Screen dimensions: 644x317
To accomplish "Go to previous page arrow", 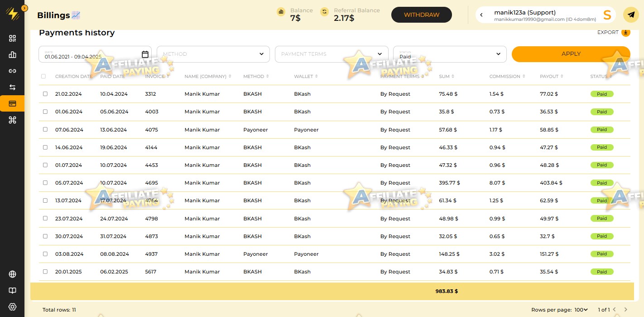I will click(x=615, y=310).
